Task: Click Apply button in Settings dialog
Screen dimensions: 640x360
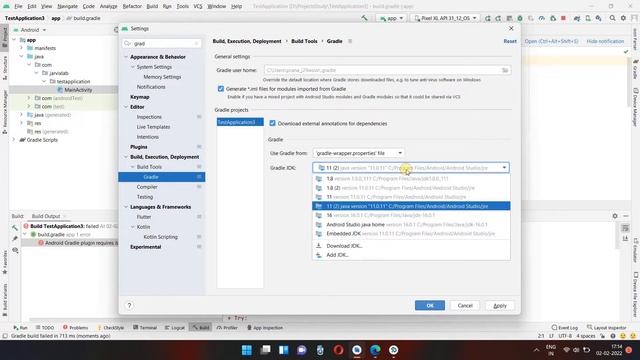Action: 500,305
